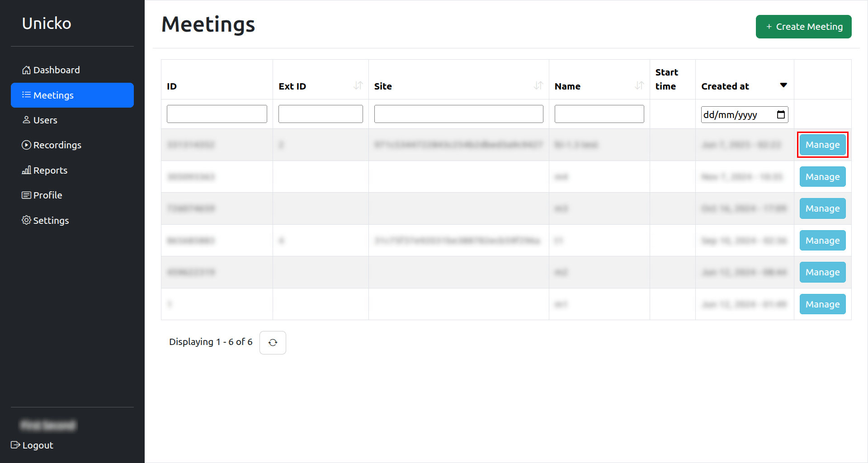Go to the Reports page

pyautogui.click(x=50, y=170)
